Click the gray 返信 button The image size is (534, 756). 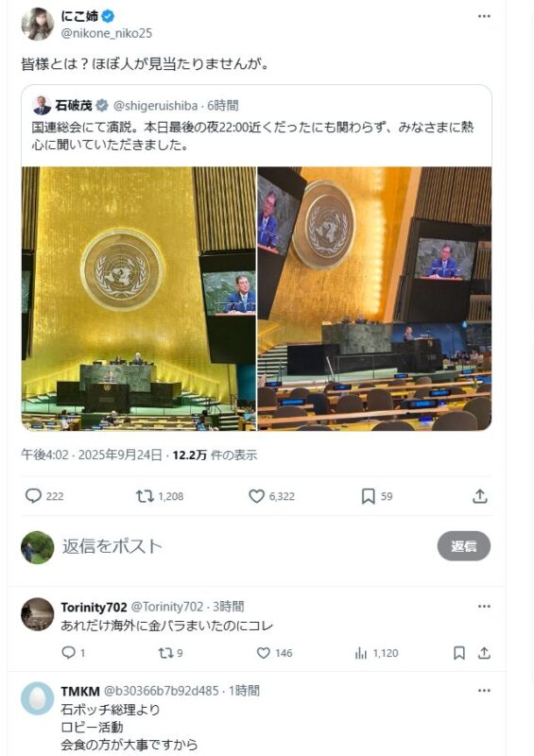coord(463,546)
